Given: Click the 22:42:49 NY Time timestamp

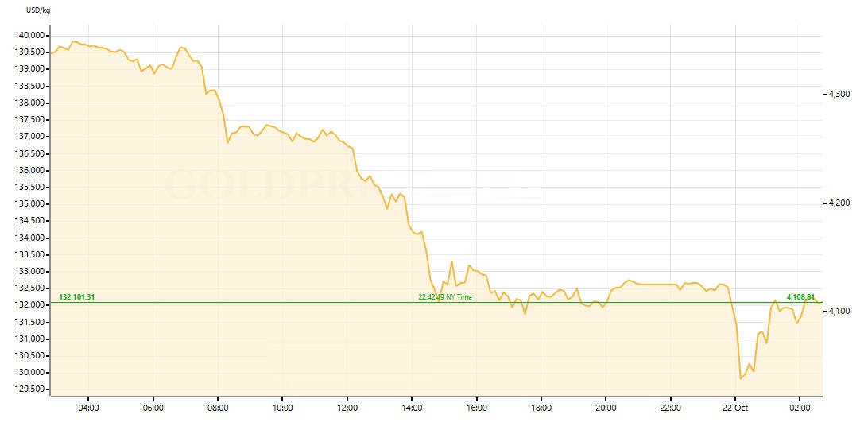Looking at the screenshot, I should click(444, 297).
